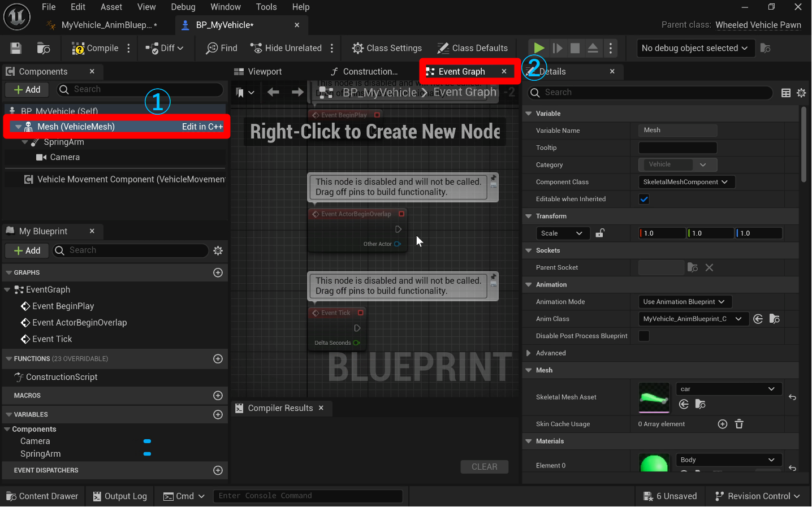
Task: Click the Camera variable type pill
Action: coord(147,441)
